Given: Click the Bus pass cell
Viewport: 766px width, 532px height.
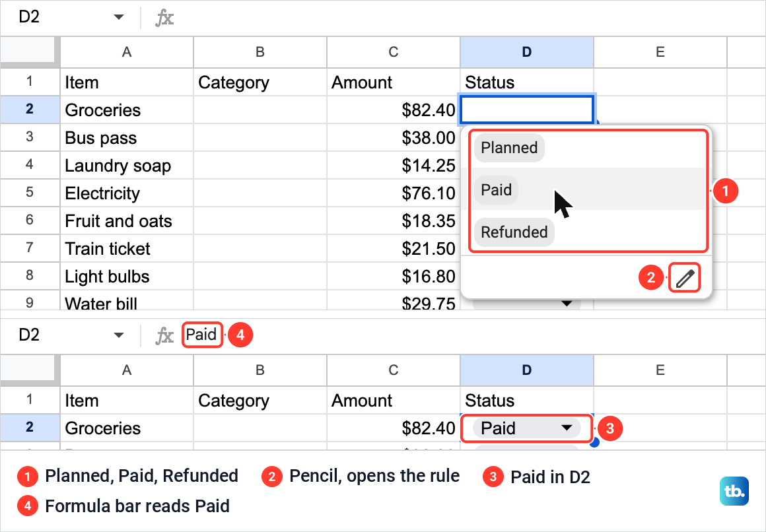Looking at the screenshot, I should tap(127, 137).
